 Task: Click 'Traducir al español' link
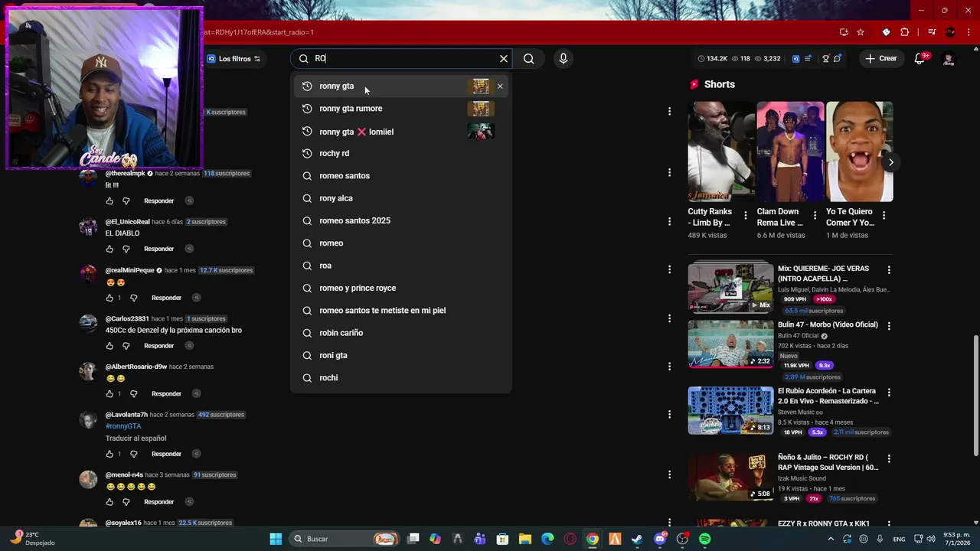tap(136, 439)
